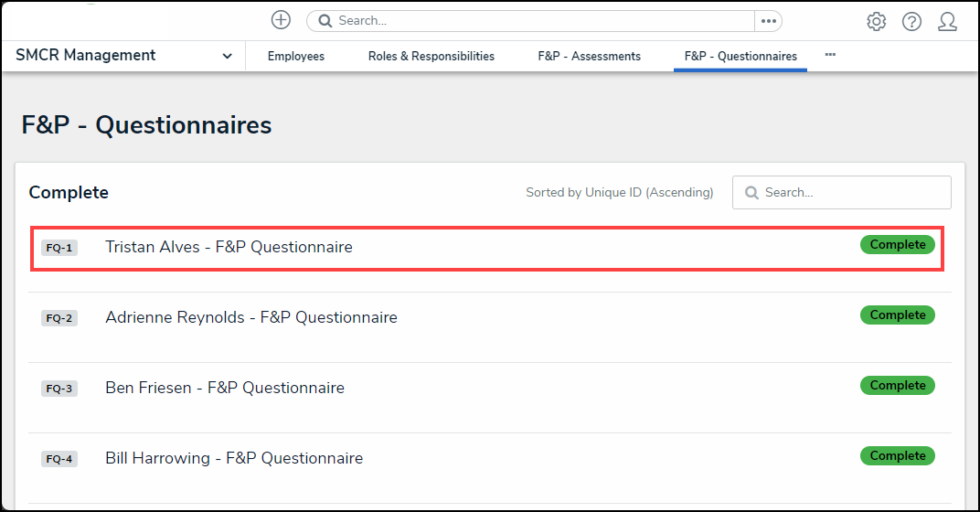
Task: Focus the Complete list Search field
Action: [842, 193]
